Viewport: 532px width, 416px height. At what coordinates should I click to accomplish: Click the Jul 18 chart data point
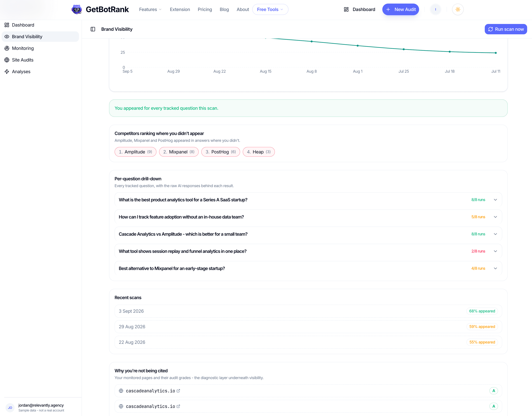450,52
